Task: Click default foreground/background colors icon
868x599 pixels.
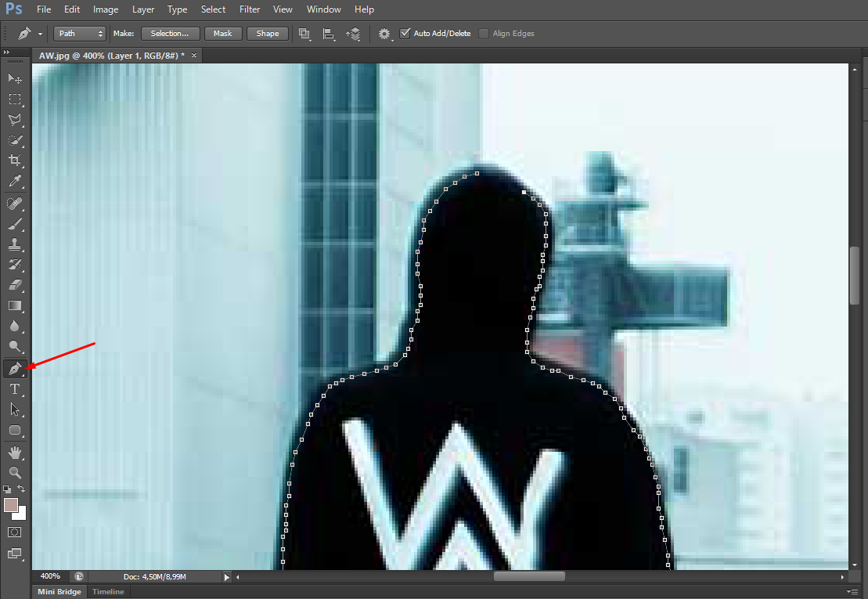Action: (6, 489)
